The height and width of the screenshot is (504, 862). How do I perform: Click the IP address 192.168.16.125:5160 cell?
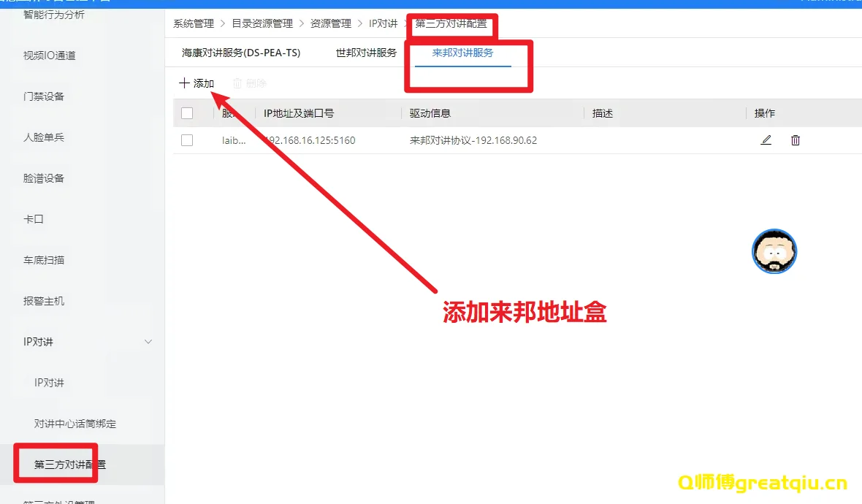(x=311, y=140)
